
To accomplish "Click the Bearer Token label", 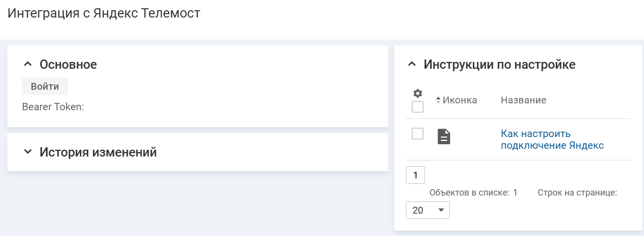I will (x=53, y=107).
